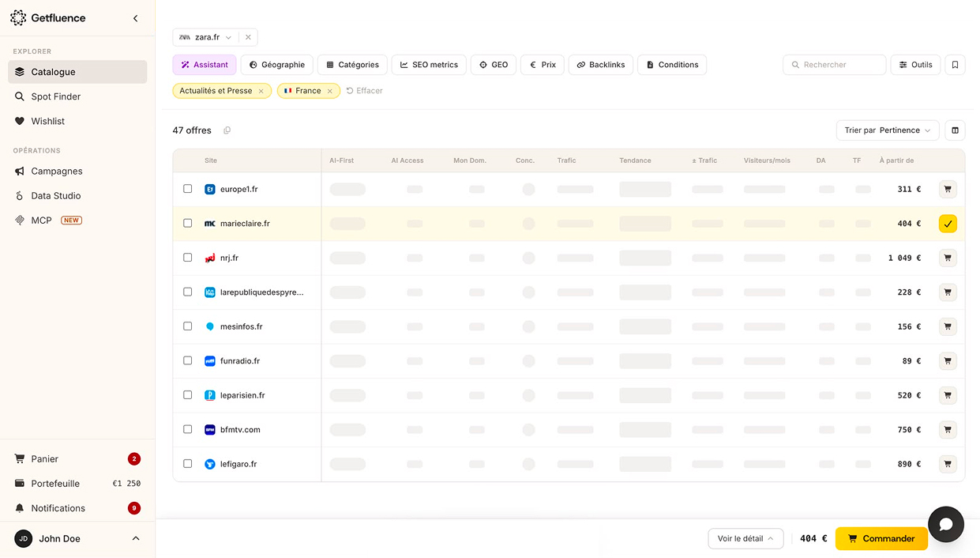Open the Catégories filter

(352, 65)
